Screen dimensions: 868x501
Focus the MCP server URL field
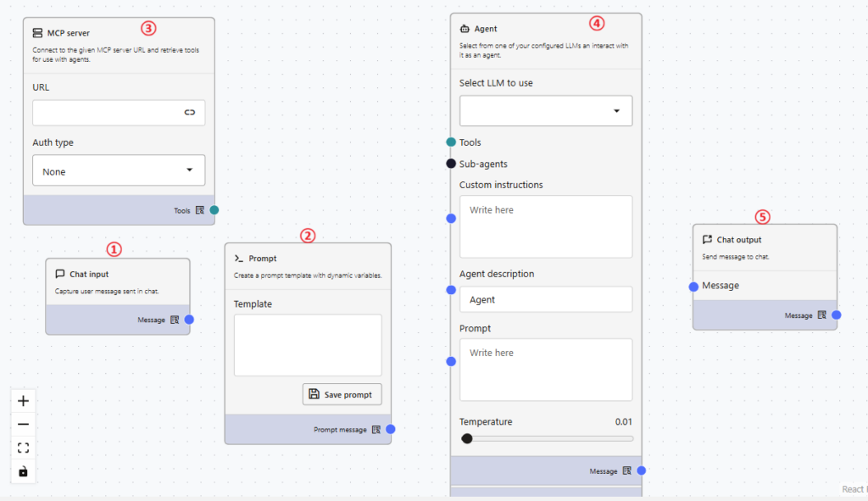click(x=106, y=113)
